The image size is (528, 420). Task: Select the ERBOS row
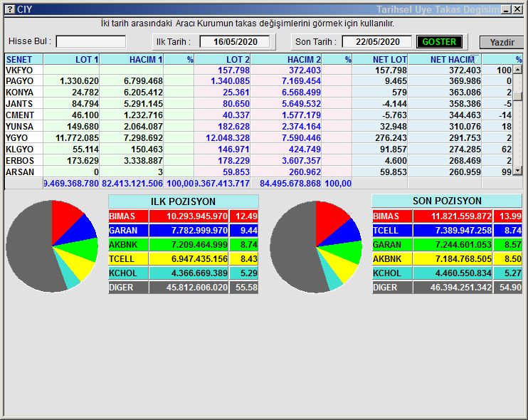(258, 161)
